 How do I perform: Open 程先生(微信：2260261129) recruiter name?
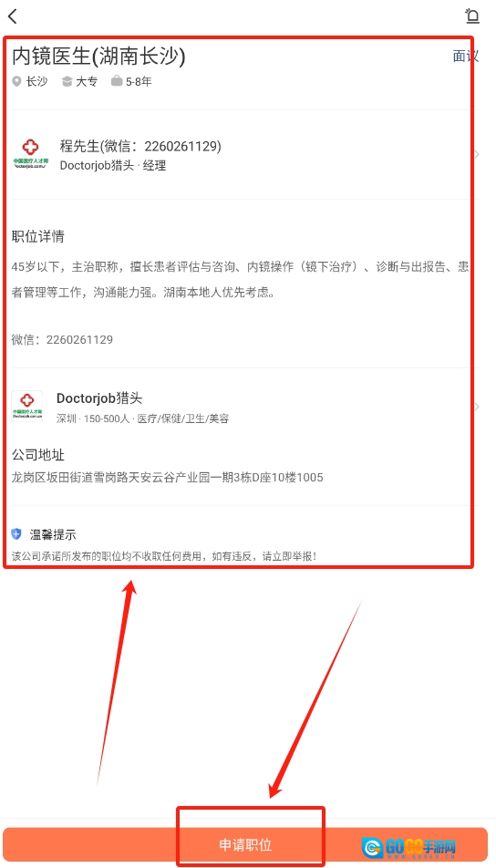[x=140, y=146]
